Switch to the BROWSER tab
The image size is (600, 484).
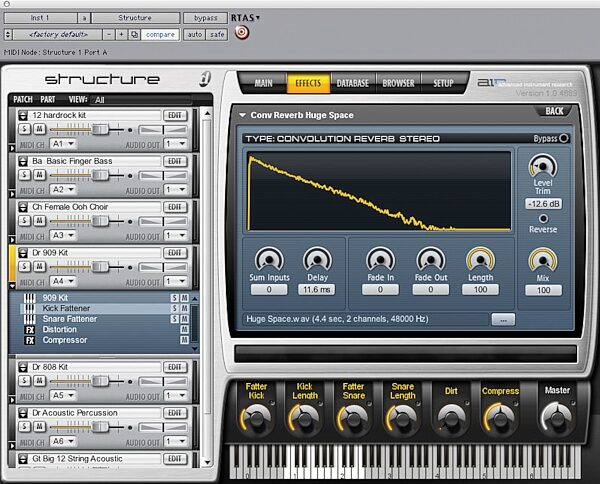click(398, 83)
